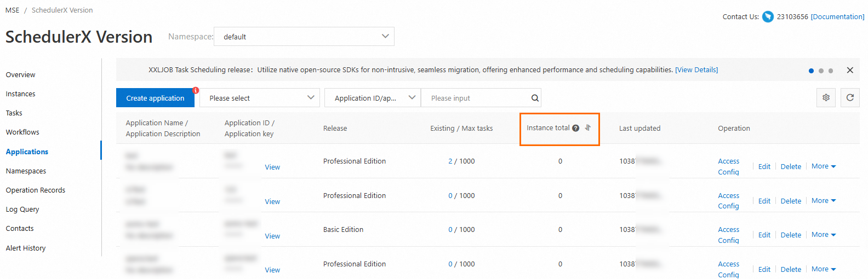Open Workflows in the sidebar

pos(22,132)
